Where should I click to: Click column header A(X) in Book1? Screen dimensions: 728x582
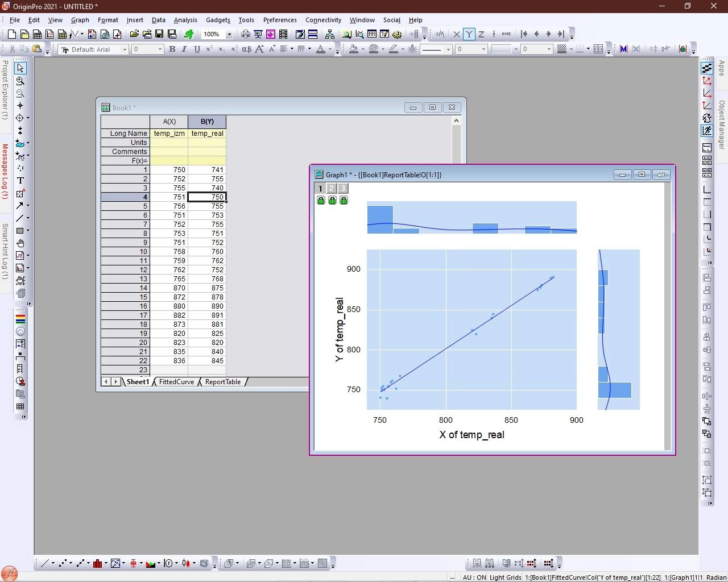point(169,122)
